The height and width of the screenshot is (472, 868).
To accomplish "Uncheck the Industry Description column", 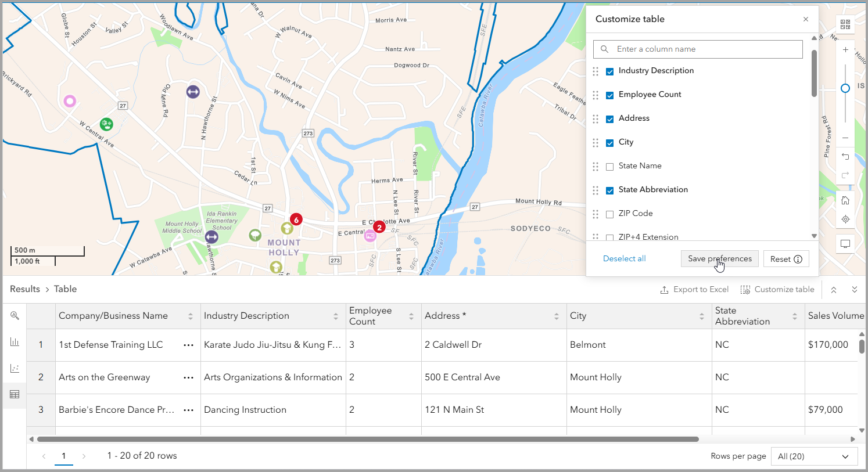I will point(609,71).
